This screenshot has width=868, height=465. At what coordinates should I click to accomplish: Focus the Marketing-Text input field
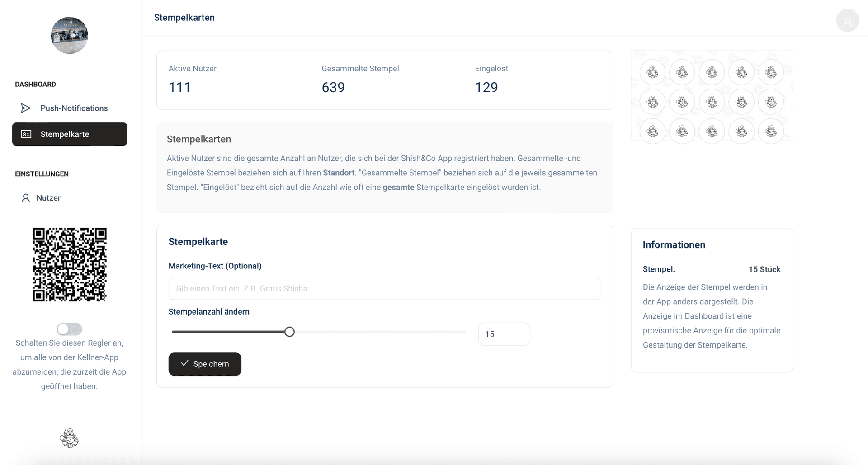[384, 288]
